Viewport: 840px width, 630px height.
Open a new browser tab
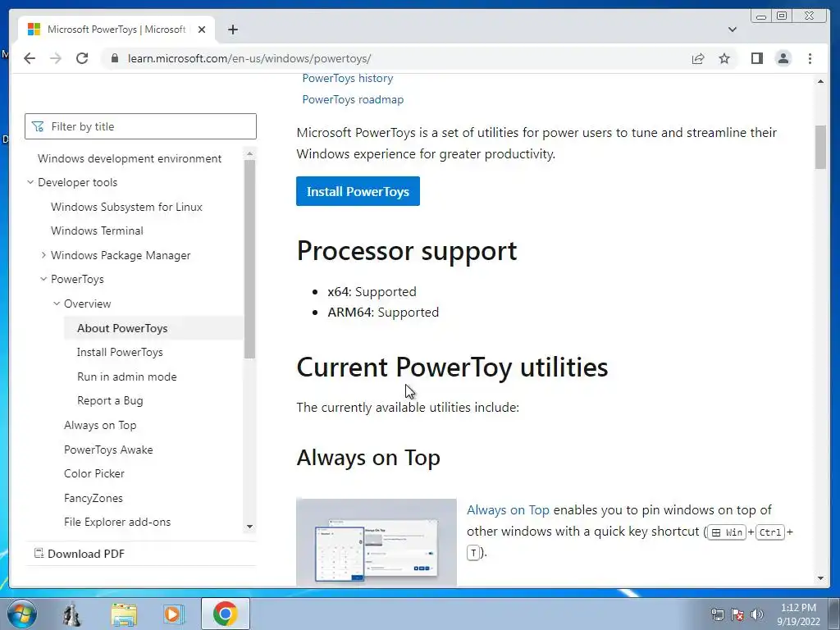coord(232,30)
